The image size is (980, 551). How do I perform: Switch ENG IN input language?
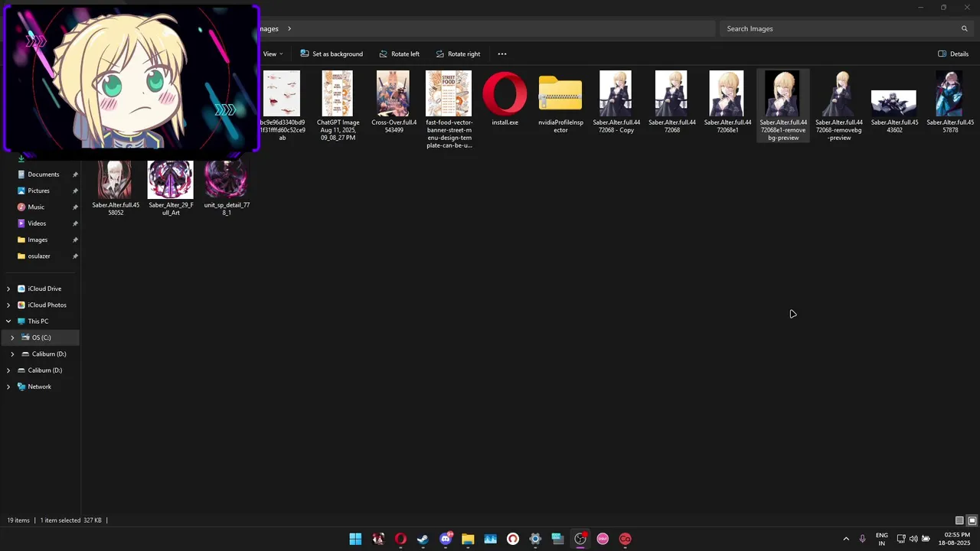click(x=882, y=539)
